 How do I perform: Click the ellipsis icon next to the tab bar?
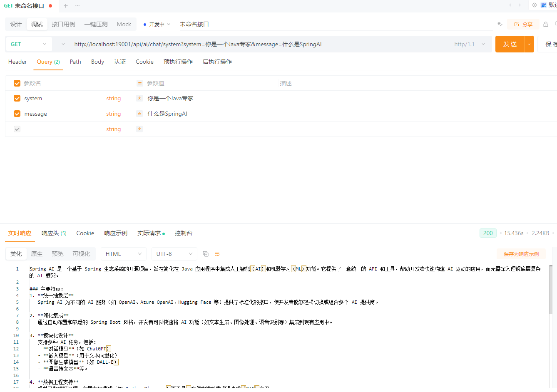click(77, 6)
